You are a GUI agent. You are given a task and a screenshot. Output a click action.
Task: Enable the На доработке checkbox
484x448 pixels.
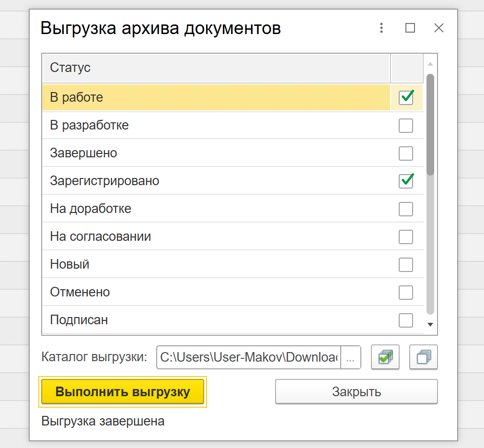(x=406, y=209)
